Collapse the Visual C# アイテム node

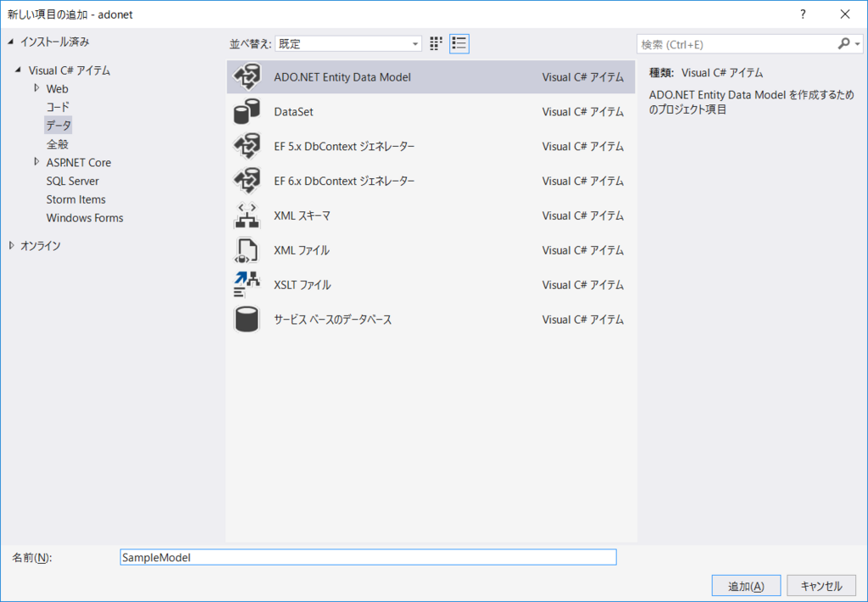click(x=19, y=70)
